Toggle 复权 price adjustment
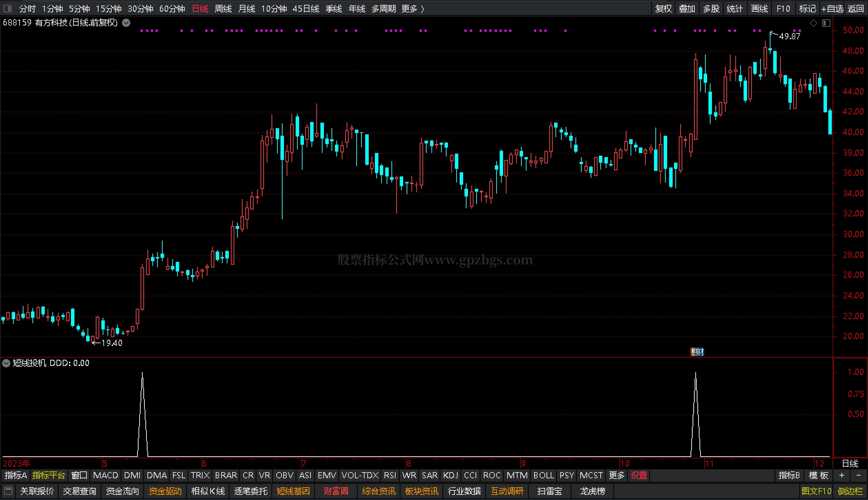This screenshot has height=500, width=868. point(663,9)
